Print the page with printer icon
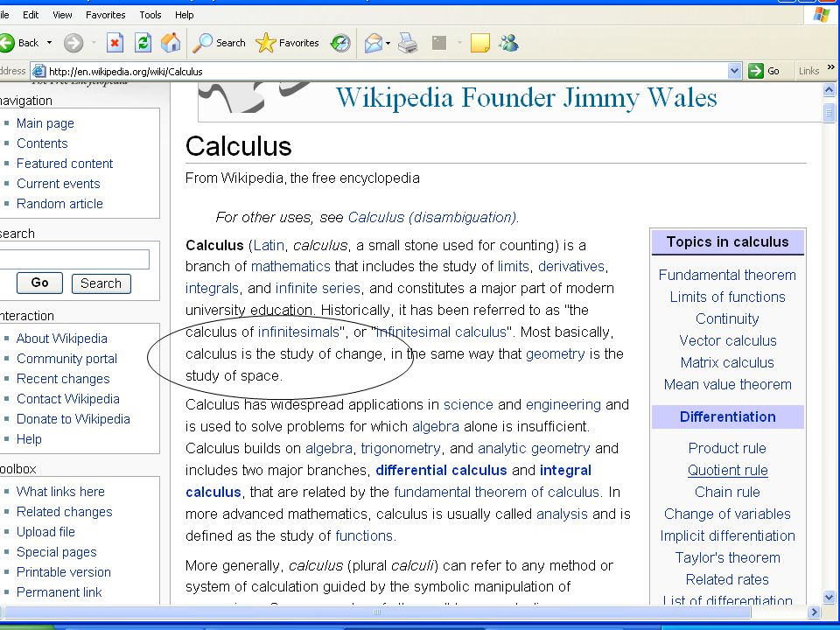This screenshot has width=840, height=630. point(408,43)
